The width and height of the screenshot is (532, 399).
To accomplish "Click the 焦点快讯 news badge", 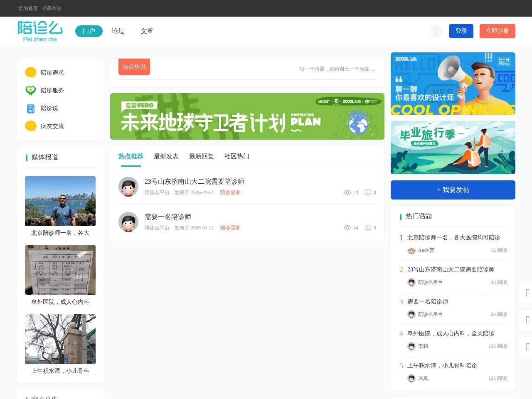I will click(x=134, y=66).
